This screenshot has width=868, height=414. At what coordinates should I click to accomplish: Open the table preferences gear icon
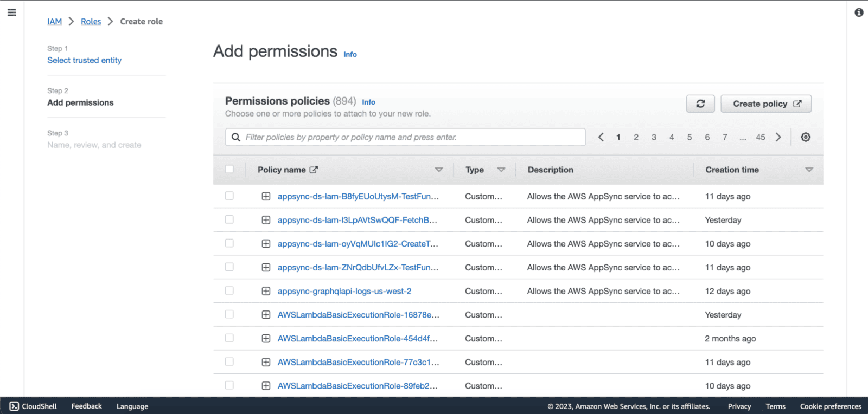806,137
